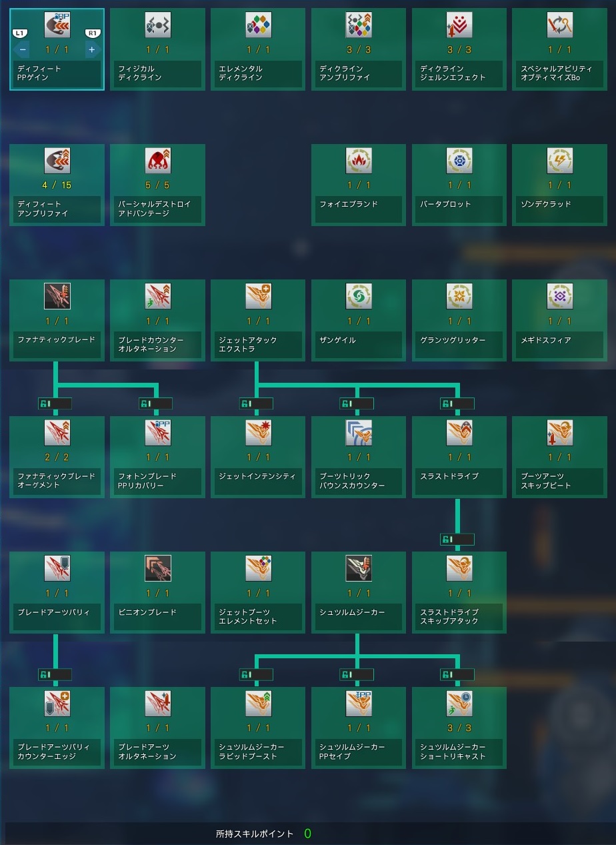Click the ザンゲイル wind skill icon

pos(359,296)
